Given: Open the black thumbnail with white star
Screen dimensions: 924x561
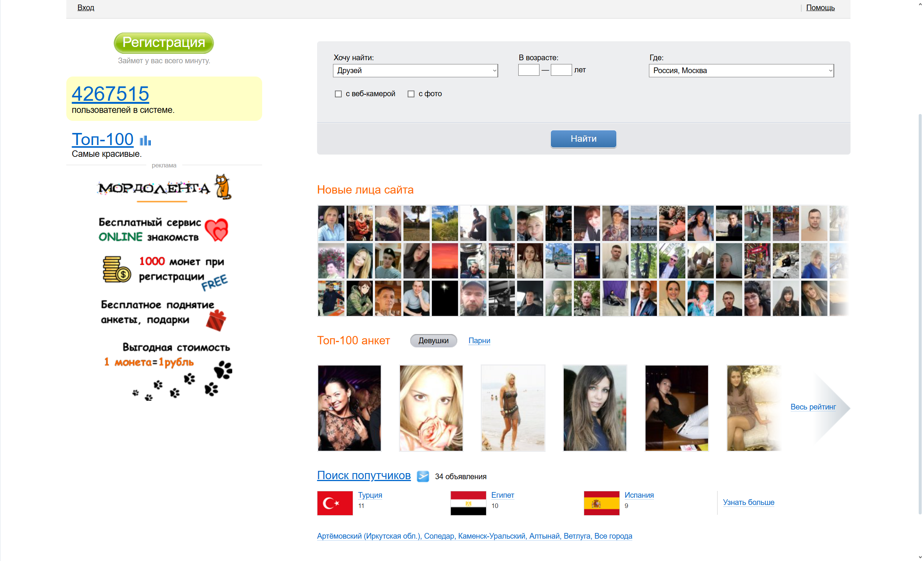Looking at the screenshot, I should coord(445,298).
